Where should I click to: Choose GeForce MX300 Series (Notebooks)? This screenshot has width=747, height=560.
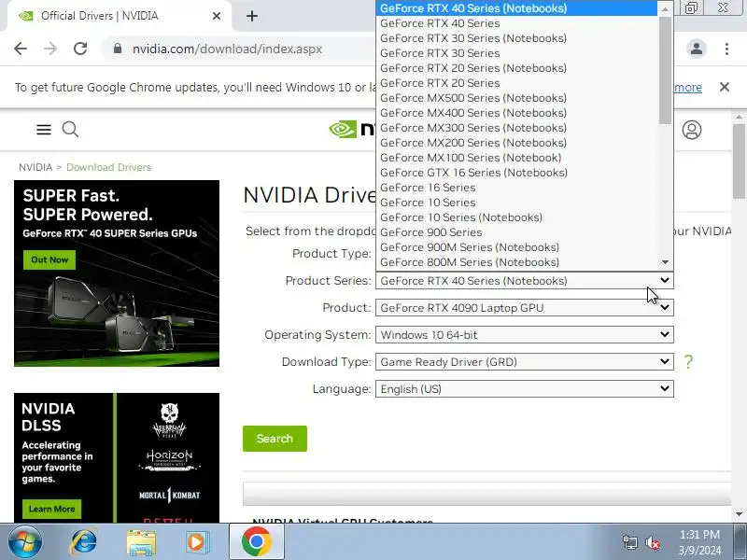tap(516, 128)
